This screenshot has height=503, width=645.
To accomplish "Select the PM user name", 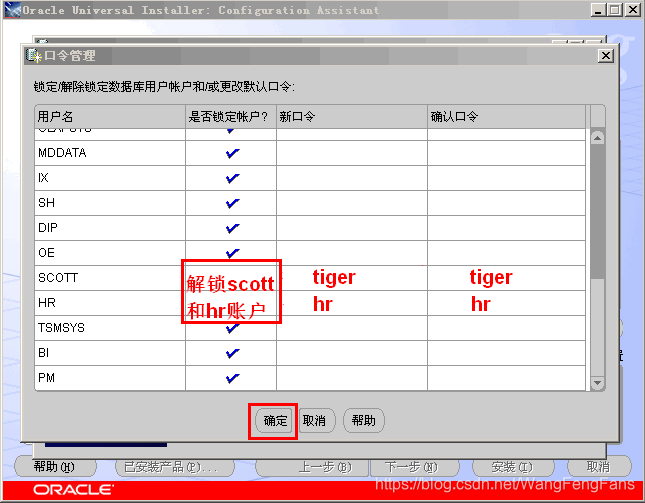I will [x=46, y=378].
